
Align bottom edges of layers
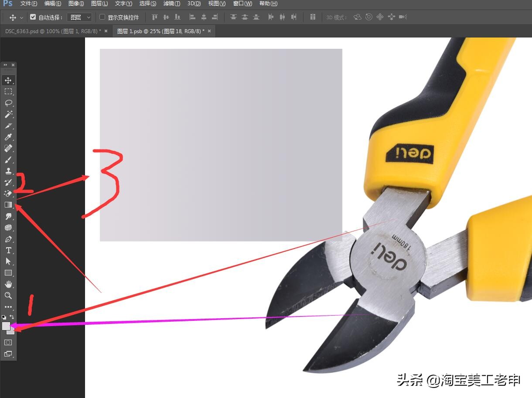tap(177, 17)
